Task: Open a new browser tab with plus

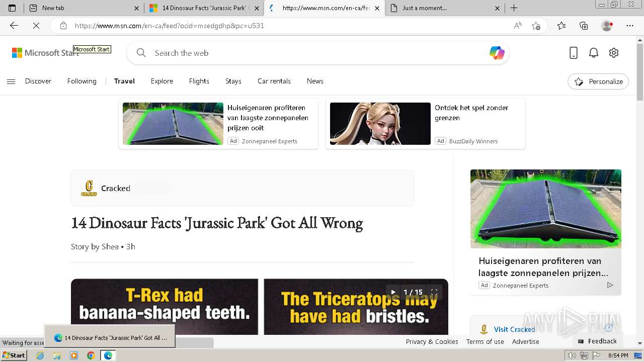Action: point(514,8)
